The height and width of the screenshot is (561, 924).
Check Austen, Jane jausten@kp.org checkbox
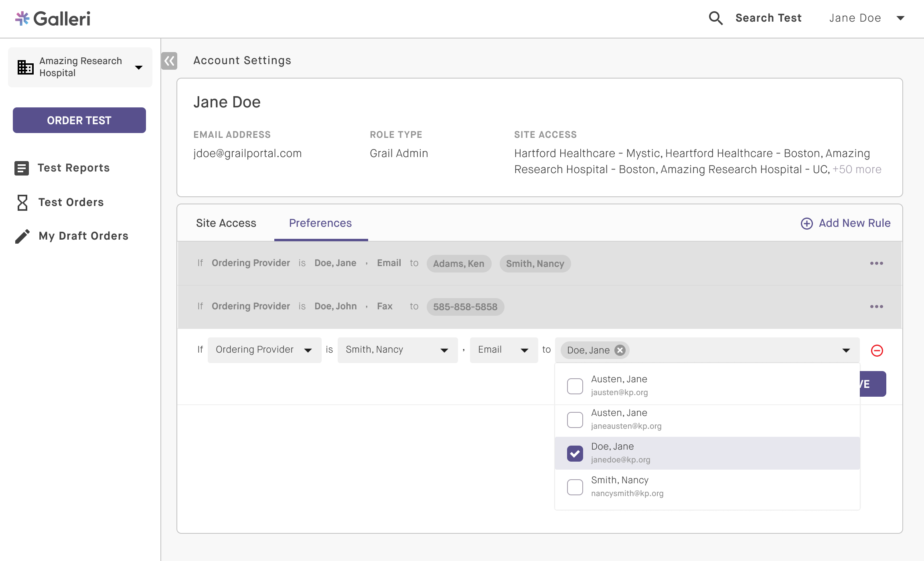575,386
